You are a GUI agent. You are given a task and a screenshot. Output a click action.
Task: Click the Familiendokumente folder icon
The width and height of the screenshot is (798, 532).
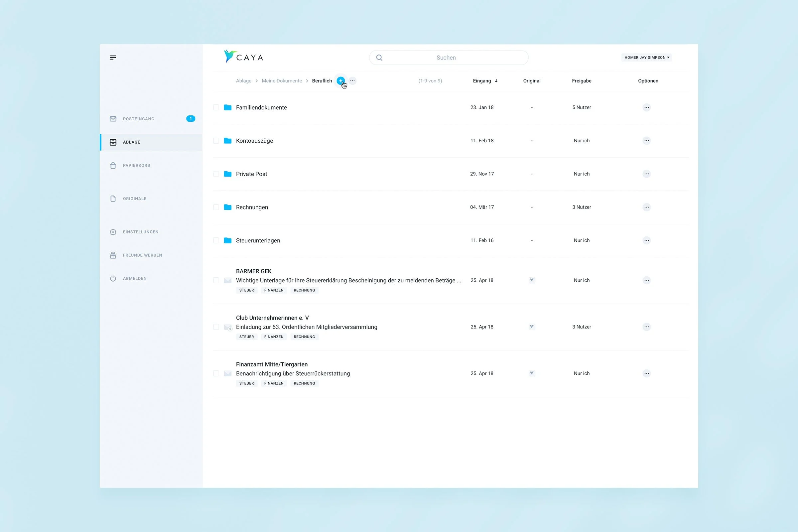tap(228, 107)
